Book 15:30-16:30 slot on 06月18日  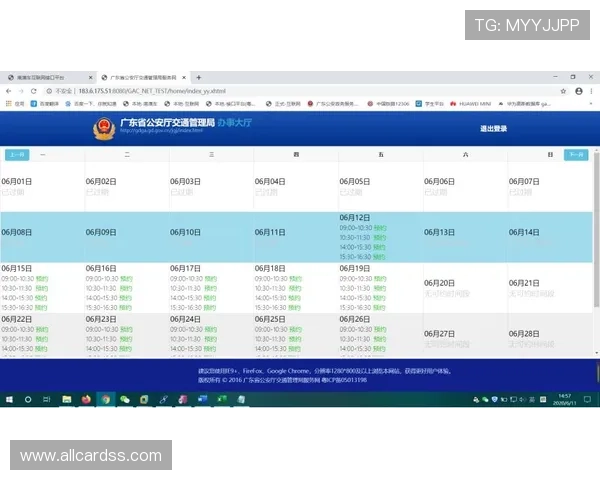click(x=295, y=307)
